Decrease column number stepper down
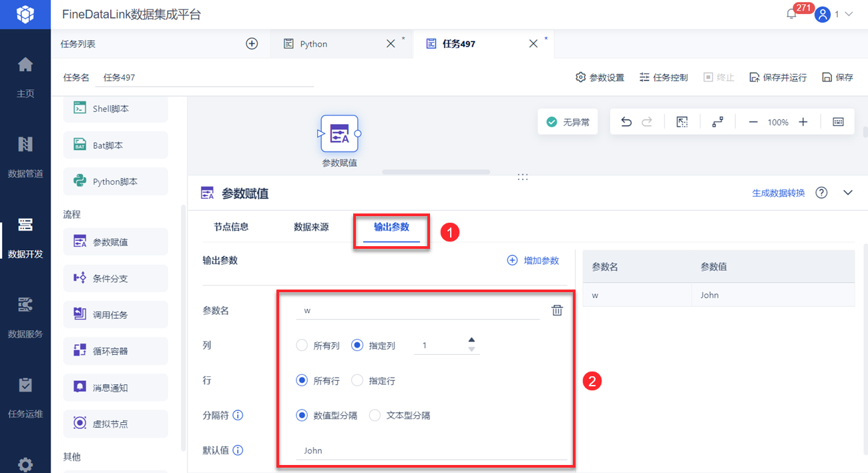The height and width of the screenshot is (473, 868). click(472, 350)
